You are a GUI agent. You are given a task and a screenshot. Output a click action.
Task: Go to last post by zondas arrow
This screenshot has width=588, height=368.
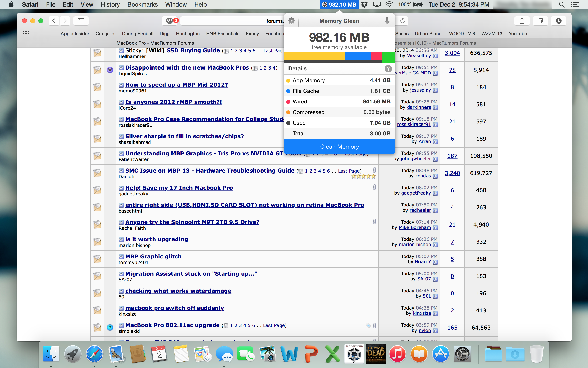pyautogui.click(x=435, y=176)
